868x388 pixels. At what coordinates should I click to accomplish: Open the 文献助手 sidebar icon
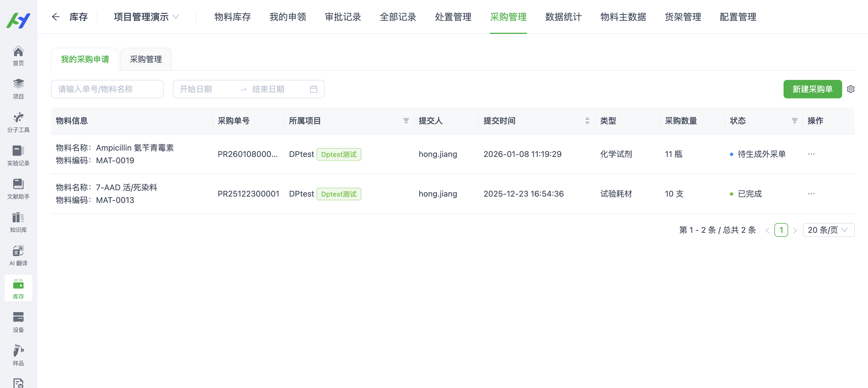click(18, 189)
